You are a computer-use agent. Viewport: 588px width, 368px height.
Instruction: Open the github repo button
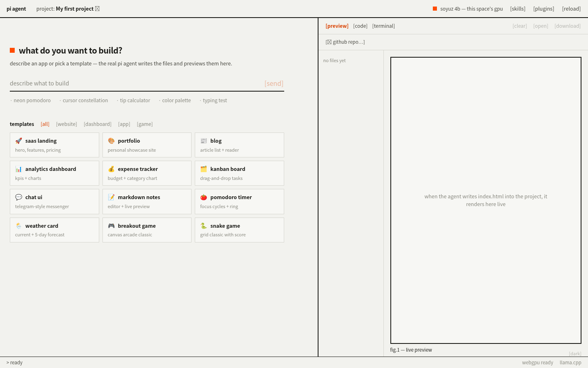(345, 42)
